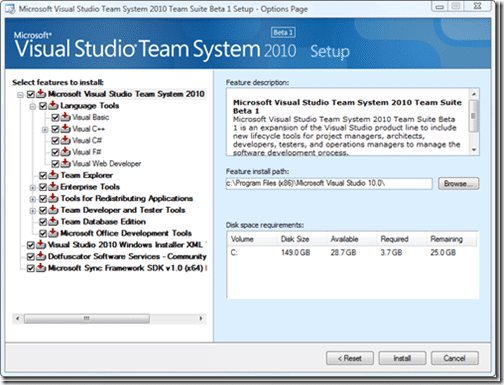Click the install icon beside Visual Basic
This screenshot has height=385, width=504.
[66, 117]
